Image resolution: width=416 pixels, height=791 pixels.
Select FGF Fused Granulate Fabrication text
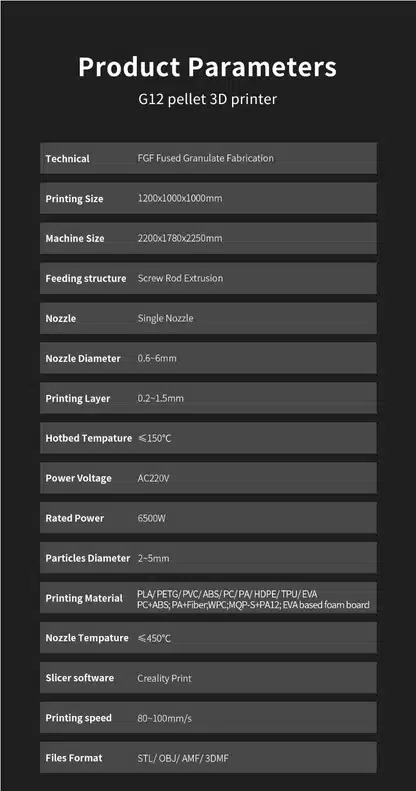coord(206,158)
